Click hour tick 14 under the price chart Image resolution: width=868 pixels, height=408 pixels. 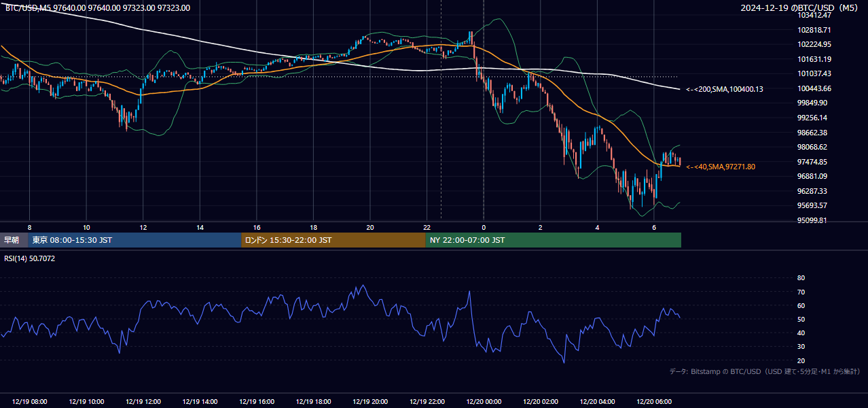[x=200, y=226]
